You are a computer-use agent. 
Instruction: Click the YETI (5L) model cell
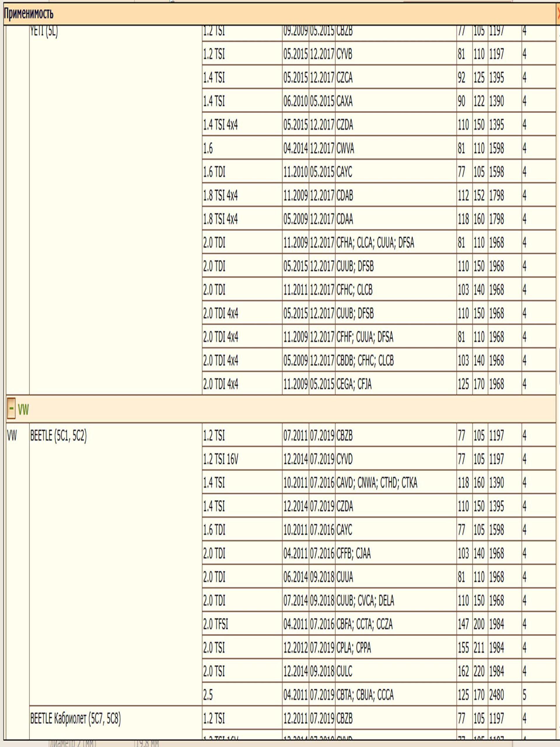click(x=44, y=32)
